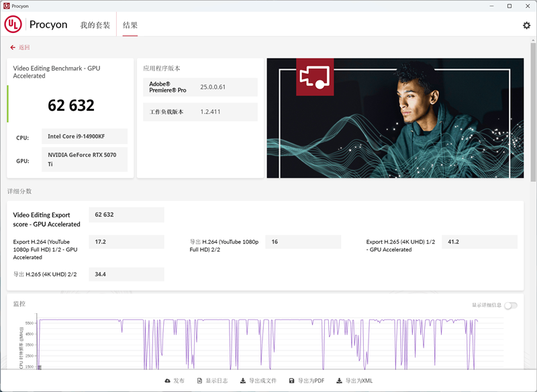Screen dimensions: 537x392
Task: Click the back arrow icon
Action: coord(13,48)
